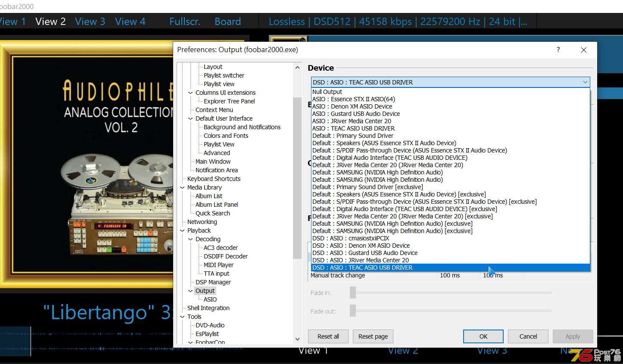The image size is (623, 364).
Task: Open Layout preferences page
Action: point(213,67)
